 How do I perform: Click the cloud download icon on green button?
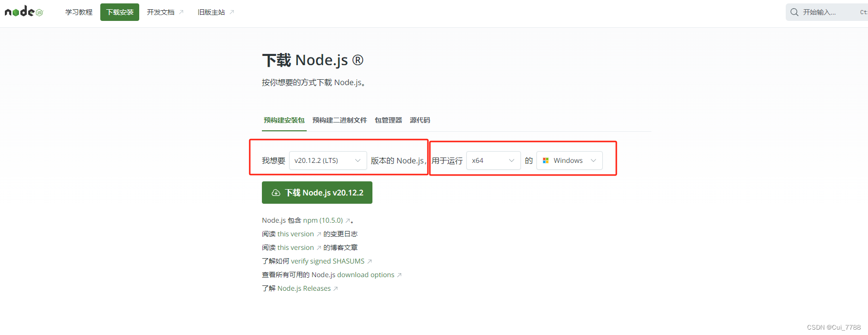(x=276, y=193)
